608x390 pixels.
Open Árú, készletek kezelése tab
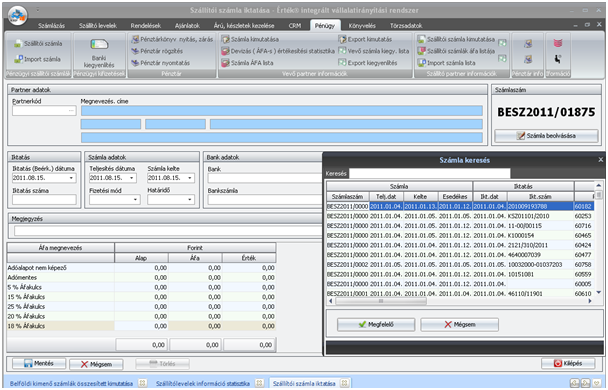[244, 26]
